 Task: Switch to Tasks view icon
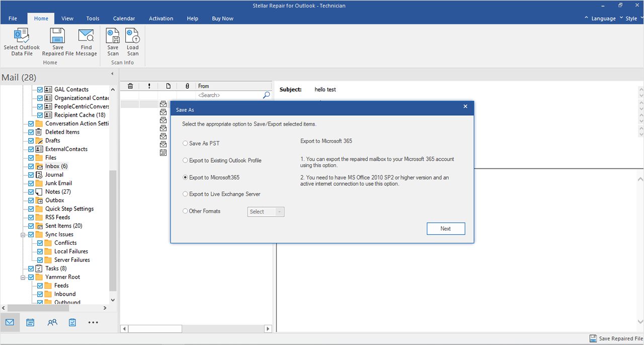click(x=72, y=322)
